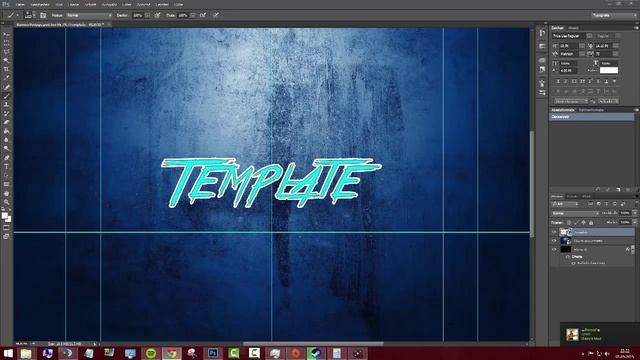Switch to the Zeichenformate tab
Image resolution: width=640 pixels, height=360 pixels.
pos(591,110)
